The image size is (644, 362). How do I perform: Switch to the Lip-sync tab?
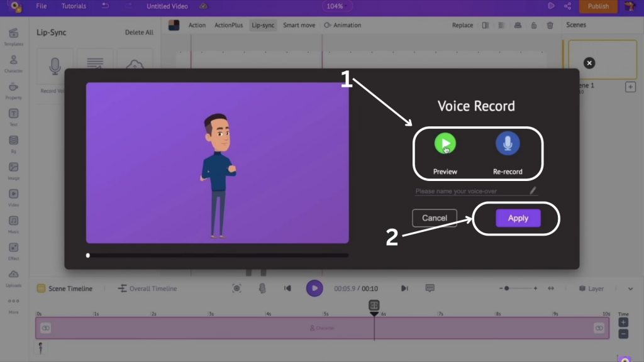coord(263,25)
